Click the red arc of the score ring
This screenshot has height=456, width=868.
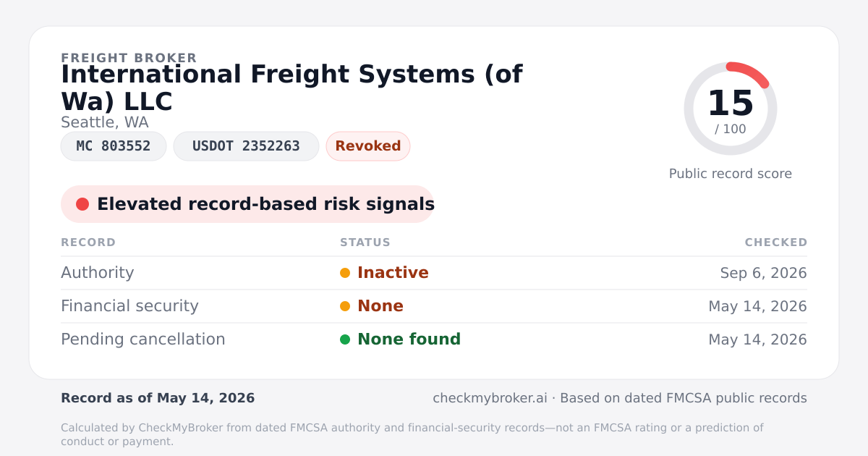click(x=749, y=72)
